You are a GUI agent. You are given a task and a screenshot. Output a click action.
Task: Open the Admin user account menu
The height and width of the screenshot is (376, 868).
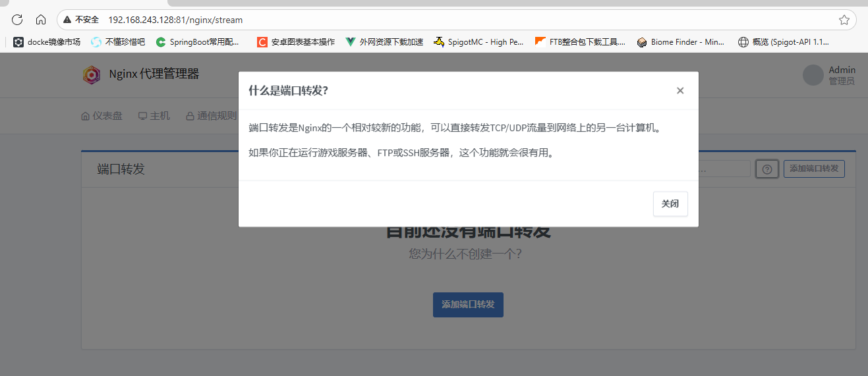point(829,75)
